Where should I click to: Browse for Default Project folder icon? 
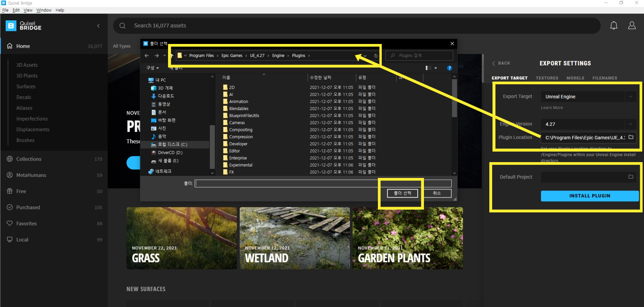tap(631, 177)
